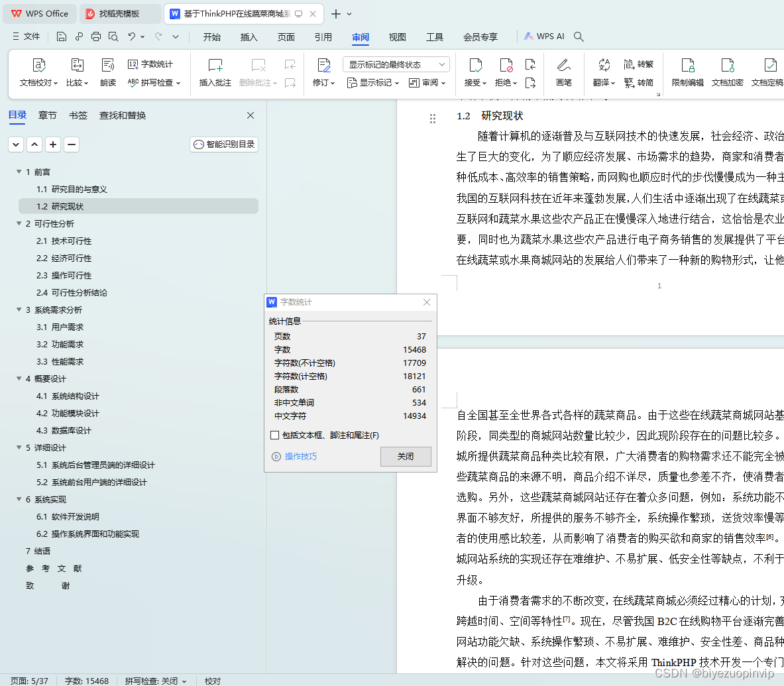Click 校对 in the status bar
The height and width of the screenshot is (686, 784).
point(213,681)
